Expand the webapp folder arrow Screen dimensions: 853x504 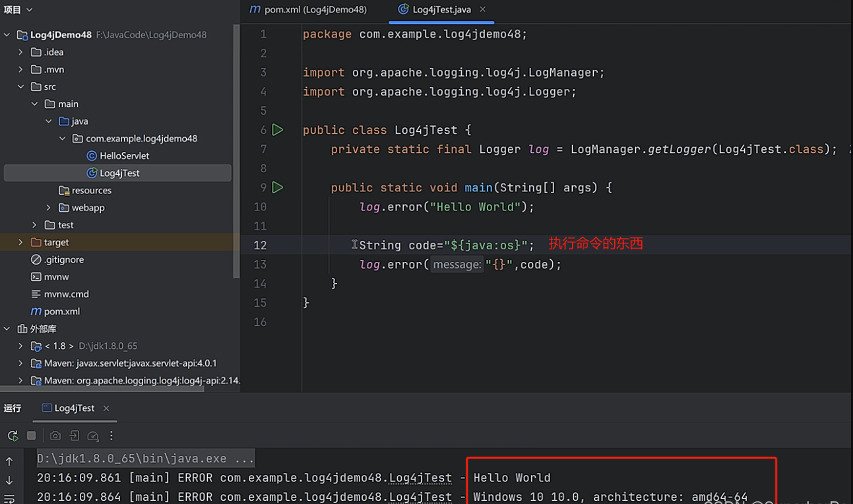[x=48, y=208]
